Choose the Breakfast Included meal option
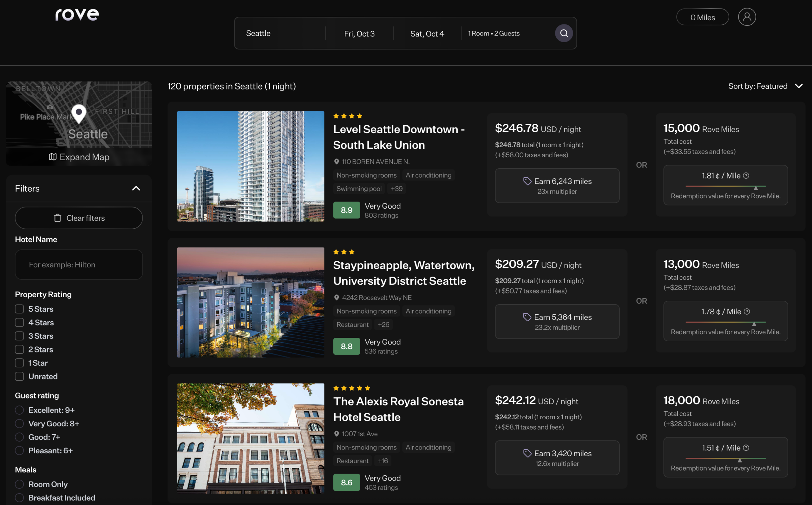 pyautogui.click(x=19, y=498)
